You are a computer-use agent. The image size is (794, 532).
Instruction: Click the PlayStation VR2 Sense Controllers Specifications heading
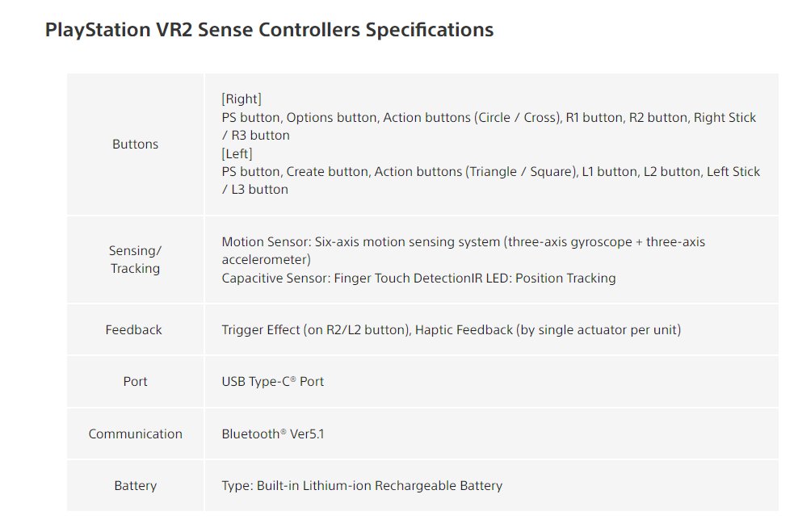[269, 30]
